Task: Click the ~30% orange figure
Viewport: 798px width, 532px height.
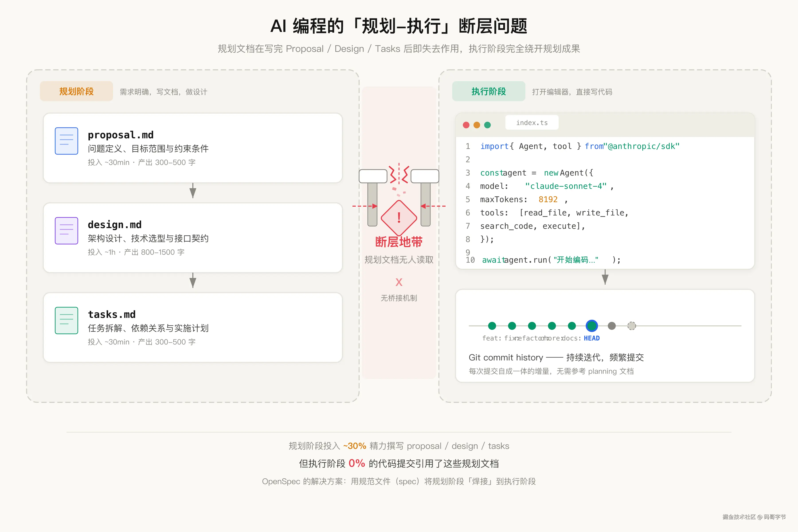Action: (x=354, y=446)
